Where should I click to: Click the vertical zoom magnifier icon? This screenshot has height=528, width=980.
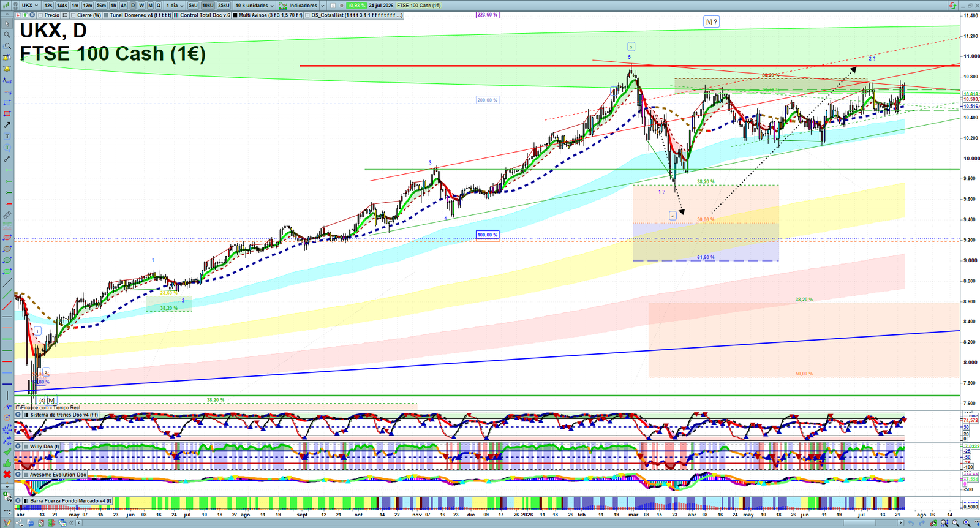[x=944, y=523]
